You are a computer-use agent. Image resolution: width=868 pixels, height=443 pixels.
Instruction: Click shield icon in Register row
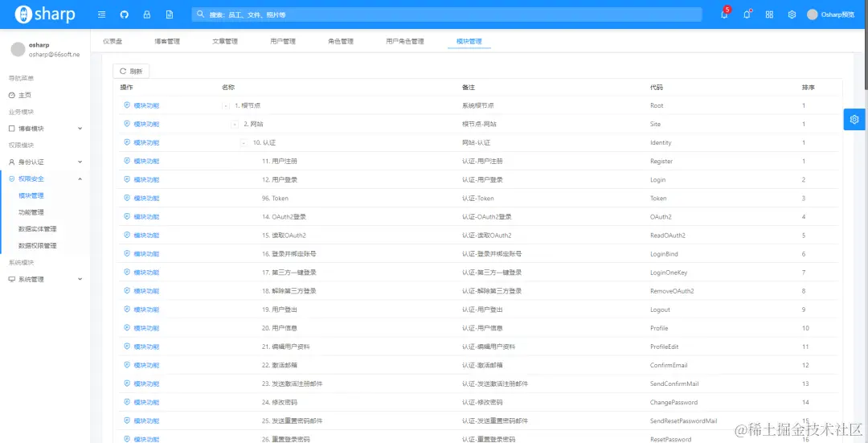[127, 161]
